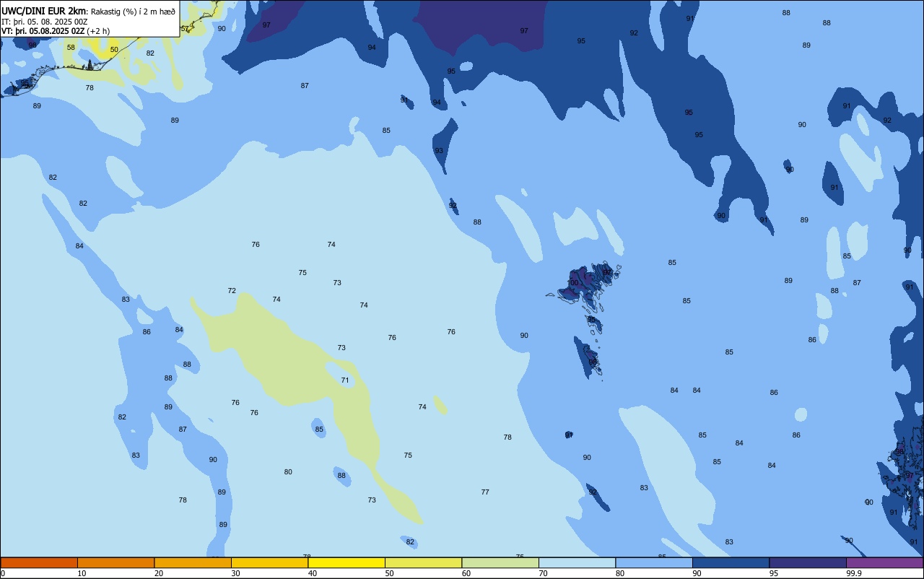Image resolution: width=924 pixels, height=579 pixels.
Task: Pick the 20–30 amber legend segment
Action: 193,562
